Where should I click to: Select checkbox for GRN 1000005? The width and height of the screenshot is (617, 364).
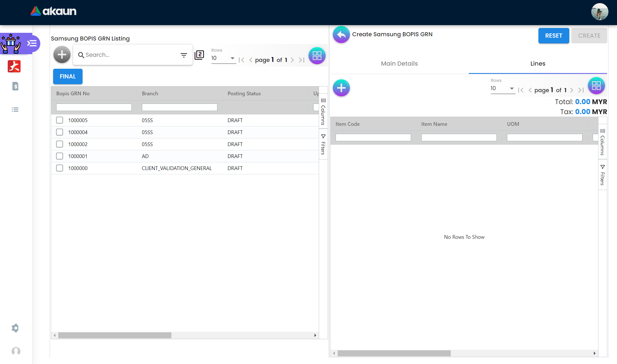tap(59, 120)
